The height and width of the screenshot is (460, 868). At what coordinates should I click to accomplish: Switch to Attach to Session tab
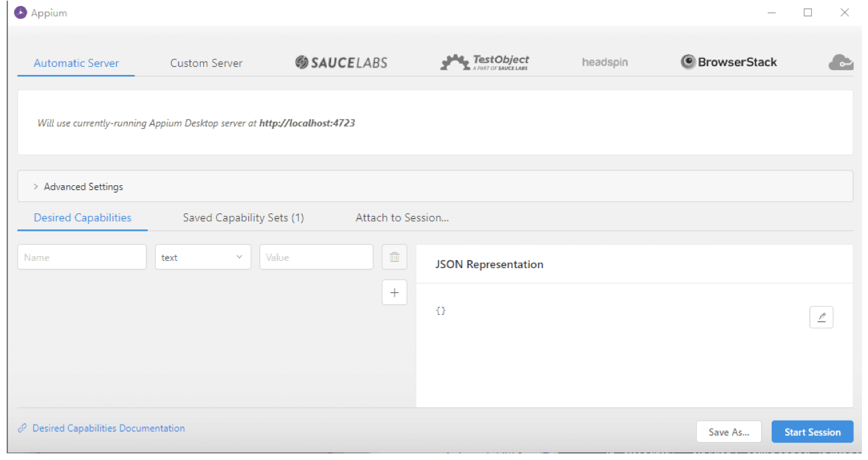pyautogui.click(x=402, y=218)
